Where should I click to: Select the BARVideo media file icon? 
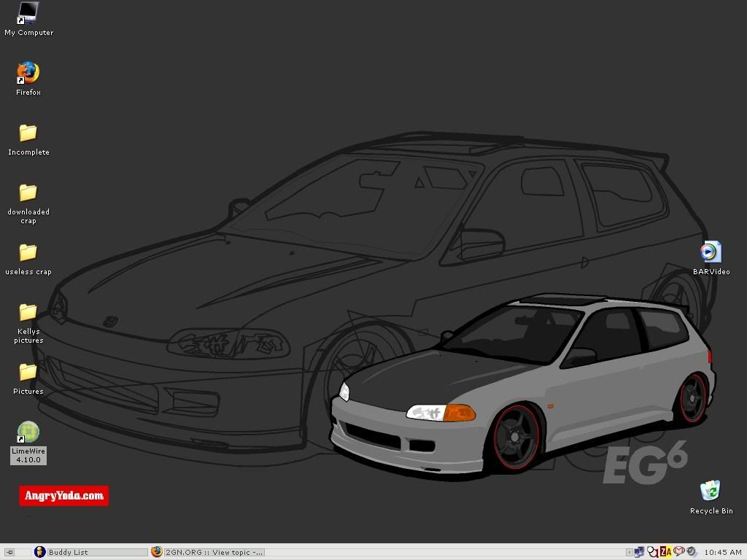[711, 258]
